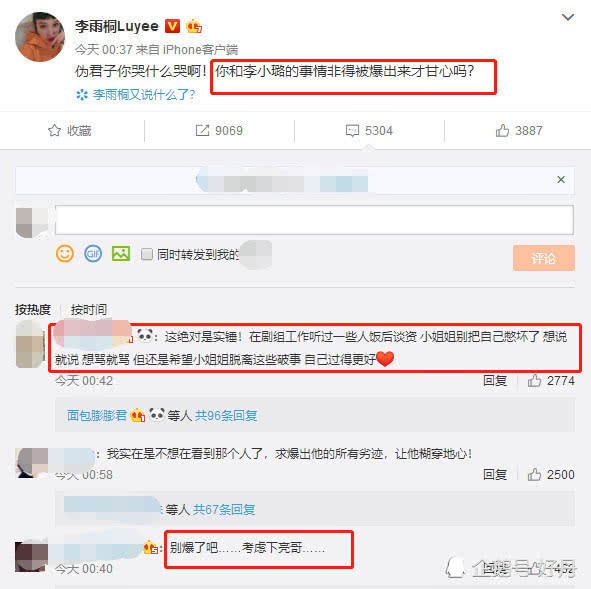
Task: Expand 共96条回复 replies
Action: pos(226,415)
